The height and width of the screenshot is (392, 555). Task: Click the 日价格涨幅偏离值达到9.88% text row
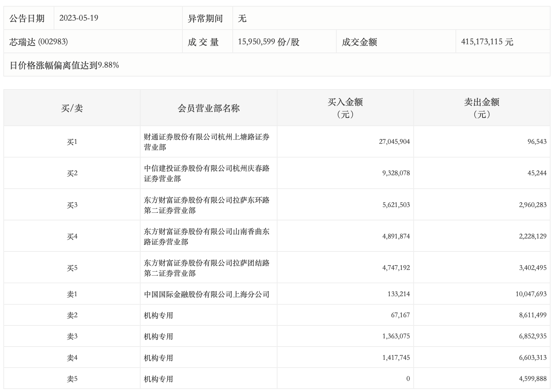click(x=64, y=65)
